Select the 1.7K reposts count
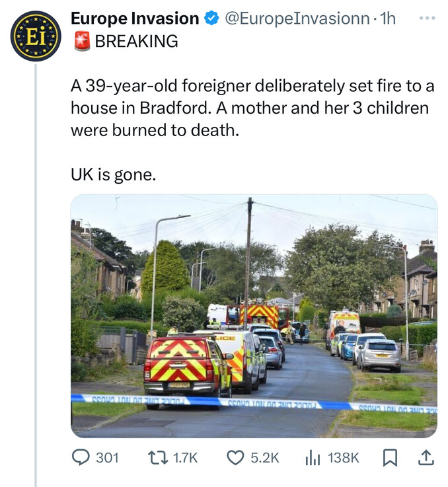The width and height of the screenshot is (448, 487). (185, 458)
